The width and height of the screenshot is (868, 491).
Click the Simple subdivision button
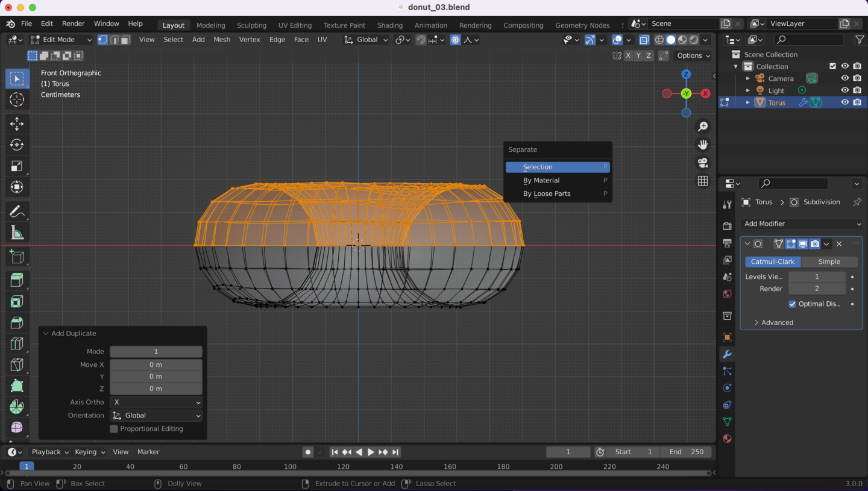(829, 261)
